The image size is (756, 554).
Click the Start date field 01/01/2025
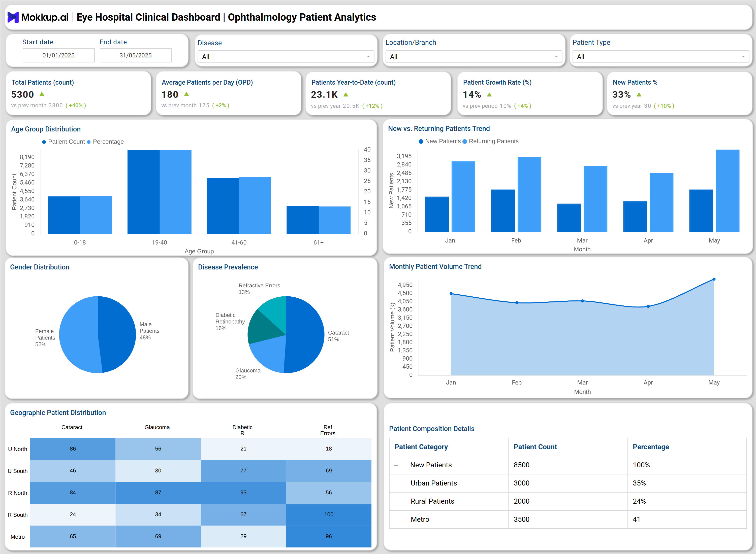point(59,55)
